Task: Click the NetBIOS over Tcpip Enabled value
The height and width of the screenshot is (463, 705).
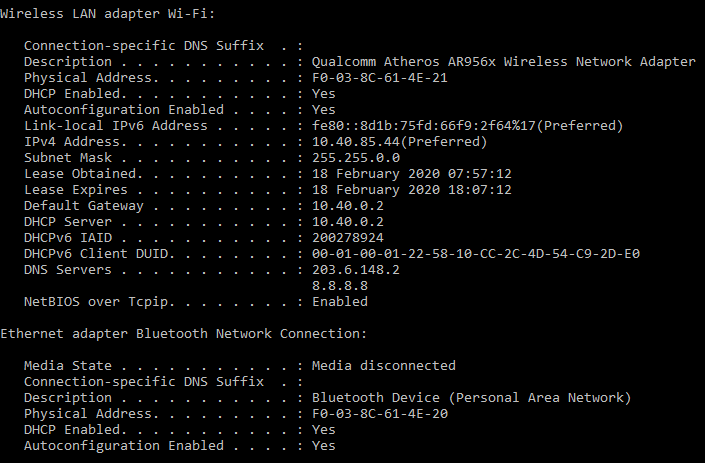Action: point(339,302)
